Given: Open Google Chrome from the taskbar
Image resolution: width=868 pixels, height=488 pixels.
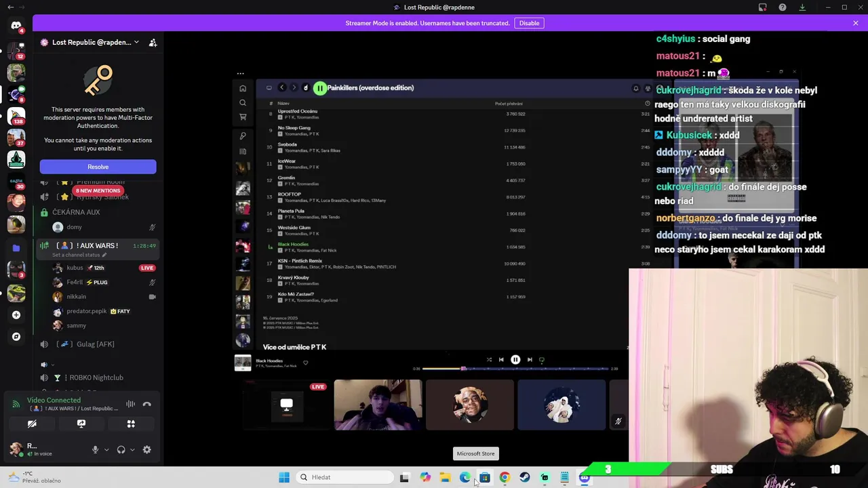Looking at the screenshot, I should [505, 477].
